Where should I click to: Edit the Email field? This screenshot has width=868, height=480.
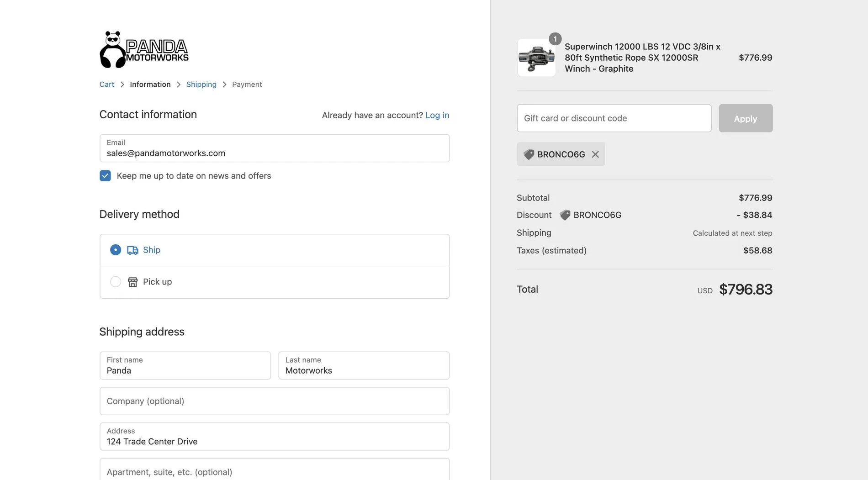pyautogui.click(x=275, y=148)
